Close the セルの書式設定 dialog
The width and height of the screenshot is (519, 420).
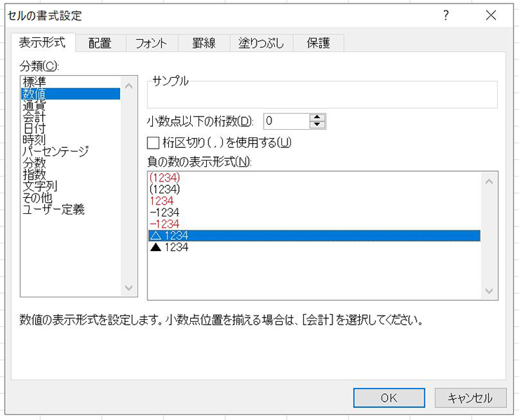[491, 15]
